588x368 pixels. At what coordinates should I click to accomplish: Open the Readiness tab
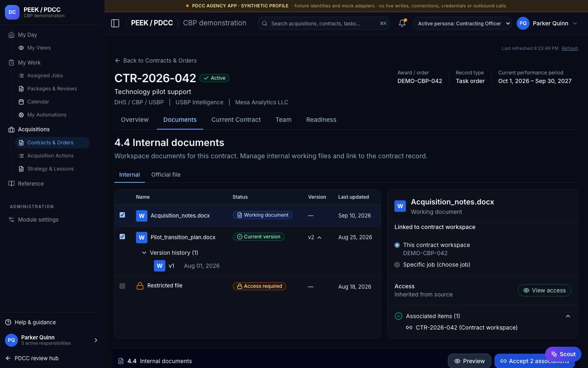tap(321, 120)
